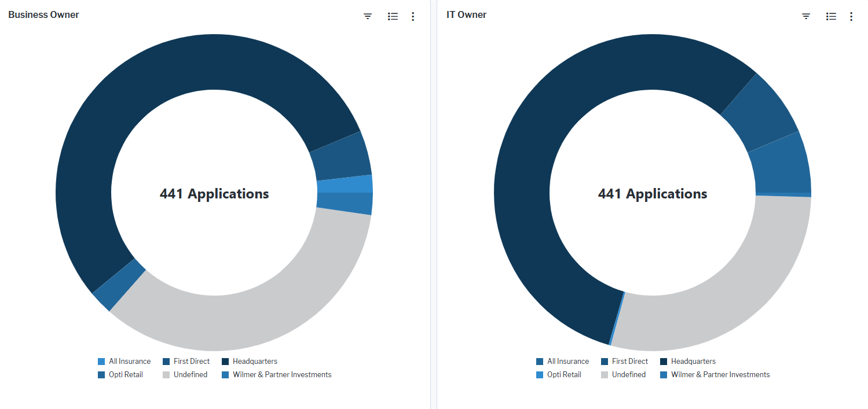The height and width of the screenshot is (409, 868).
Task: Open filter options for IT Owner chart
Action: pyautogui.click(x=806, y=16)
